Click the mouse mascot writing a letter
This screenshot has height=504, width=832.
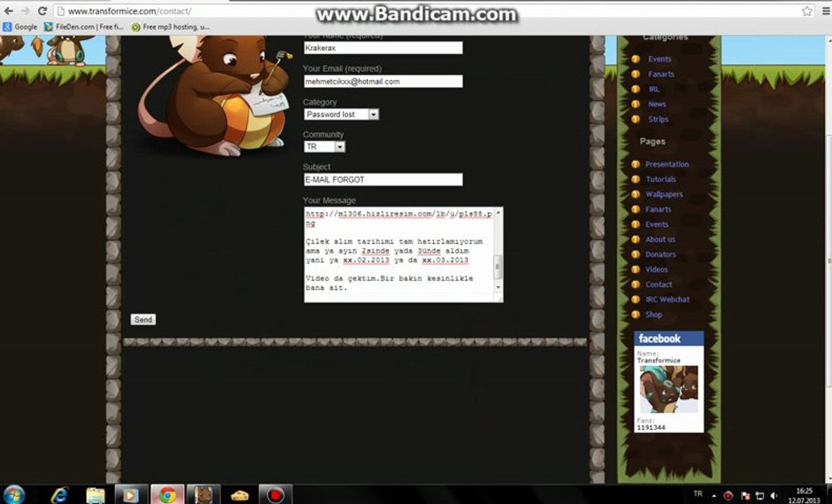point(216,95)
